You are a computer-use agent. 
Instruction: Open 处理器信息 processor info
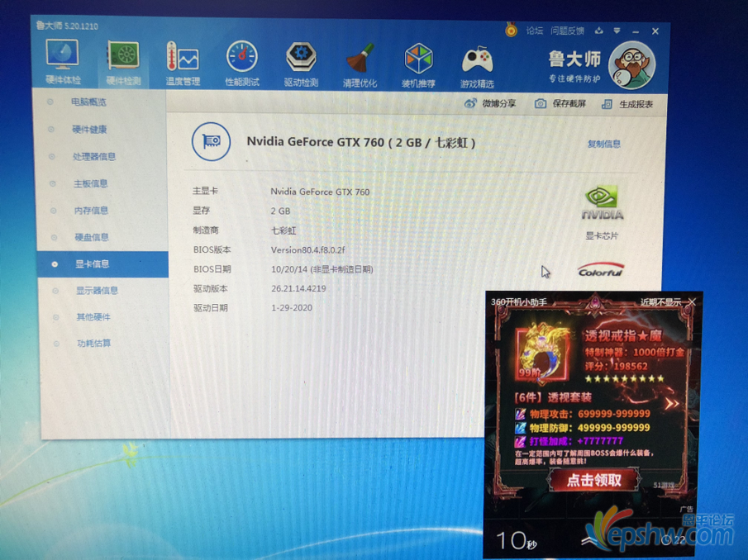coord(94,156)
